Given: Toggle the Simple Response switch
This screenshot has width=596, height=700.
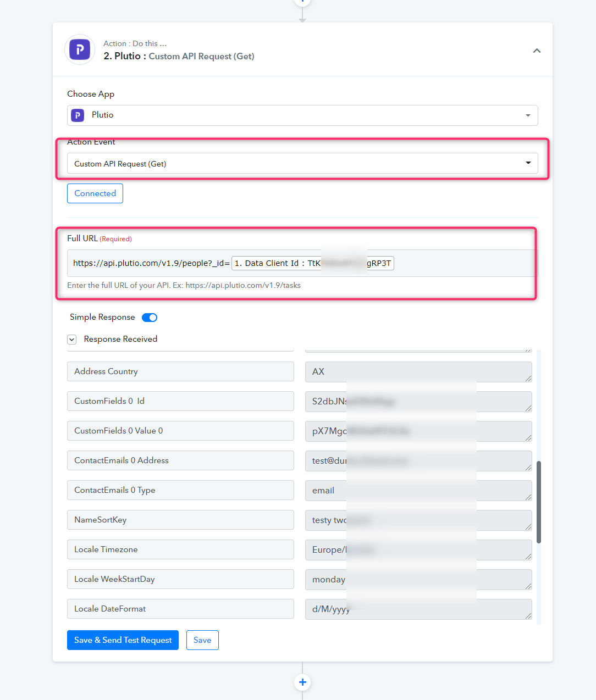Looking at the screenshot, I should 150,318.
